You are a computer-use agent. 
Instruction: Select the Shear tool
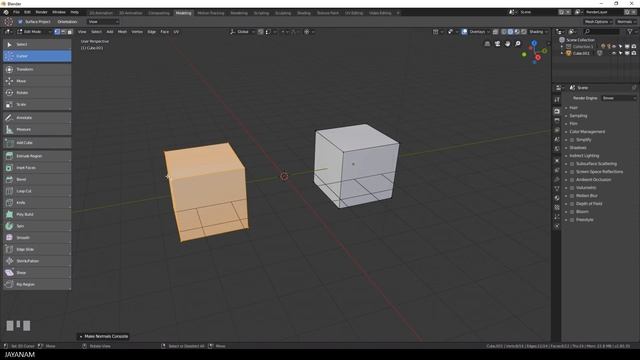37,273
